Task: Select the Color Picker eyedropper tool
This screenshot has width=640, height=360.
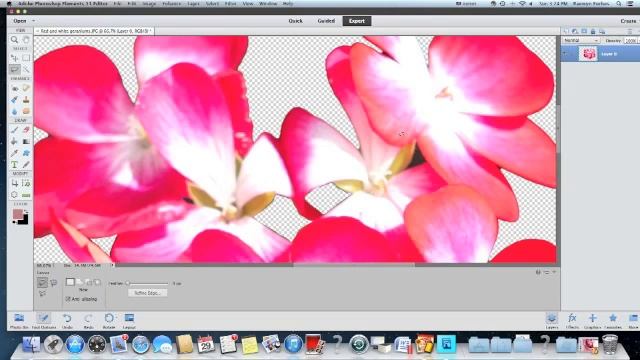Action: tap(14, 153)
